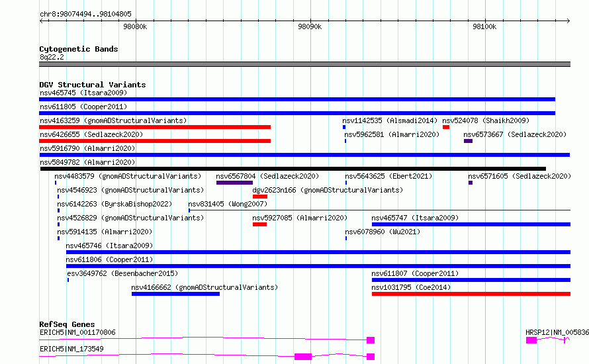
Task: Select the black nsv5849782 variant bar
Action: [293, 169]
